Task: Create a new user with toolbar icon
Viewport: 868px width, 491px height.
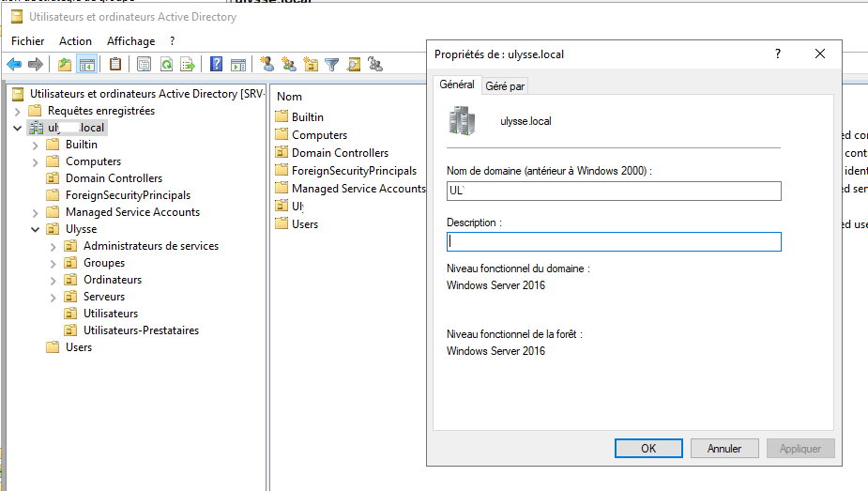Action: (x=267, y=64)
